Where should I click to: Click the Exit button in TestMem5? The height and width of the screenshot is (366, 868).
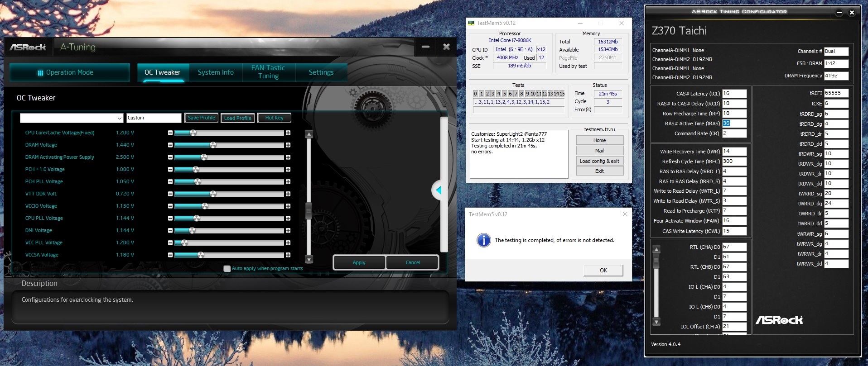[600, 171]
